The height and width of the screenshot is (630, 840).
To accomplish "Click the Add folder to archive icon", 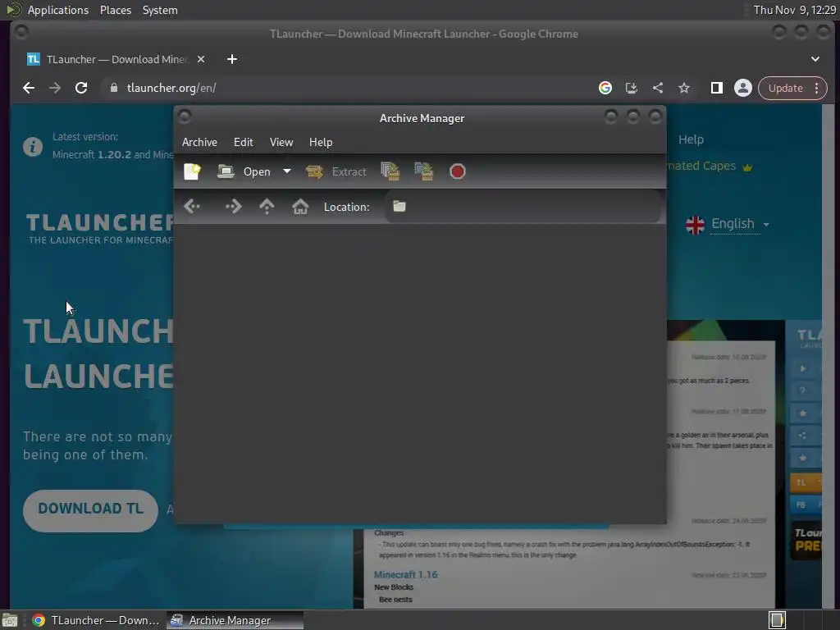I will tap(424, 171).
